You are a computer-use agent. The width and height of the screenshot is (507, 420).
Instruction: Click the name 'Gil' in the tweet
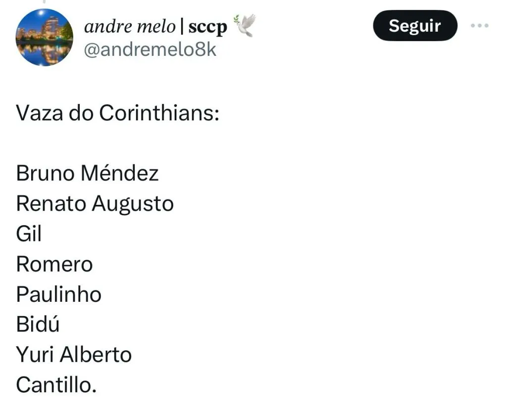tap(29, 234)
